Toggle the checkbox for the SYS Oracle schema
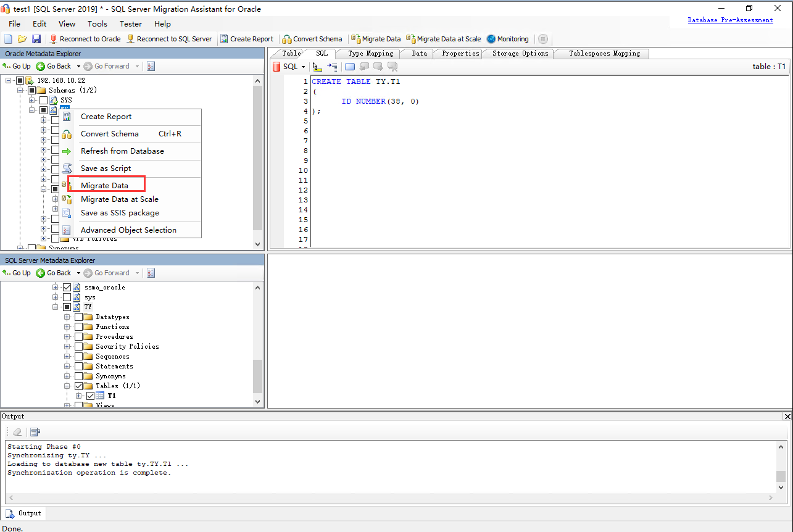Screen dimensions: 793x532 pyautogui.click(x=43, y=100)
